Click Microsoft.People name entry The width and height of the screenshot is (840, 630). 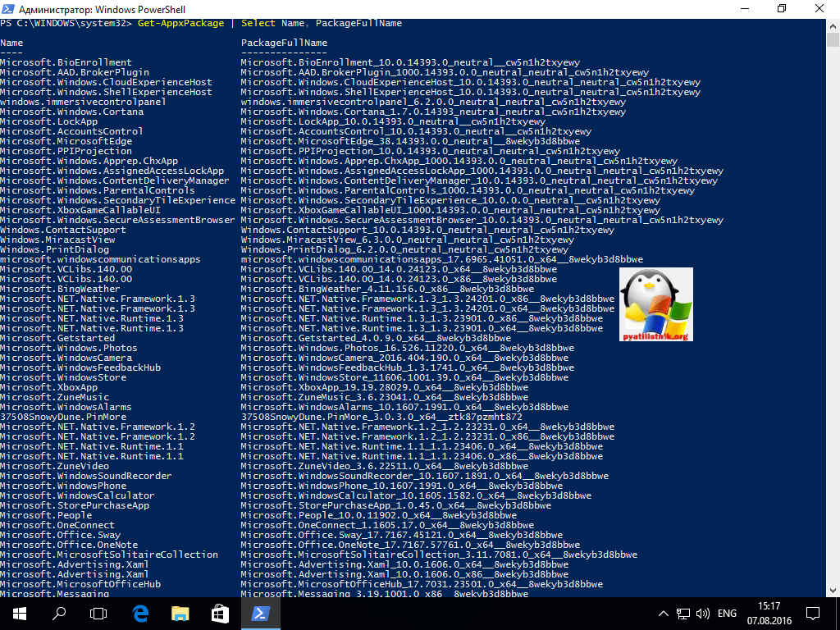(x=46, y=515)
